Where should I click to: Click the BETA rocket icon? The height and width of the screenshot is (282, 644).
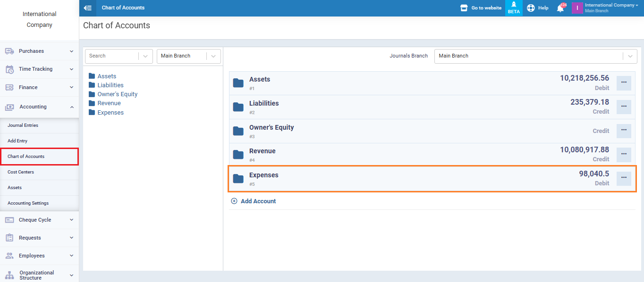coord(514,5)
